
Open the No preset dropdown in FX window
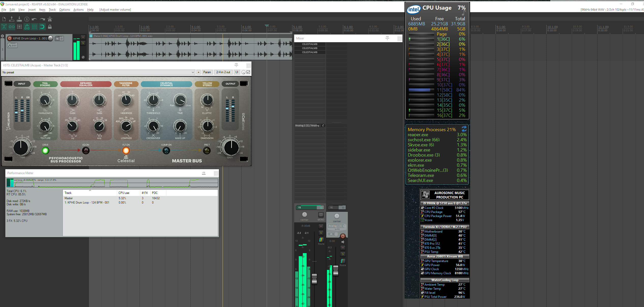point(98,72)
